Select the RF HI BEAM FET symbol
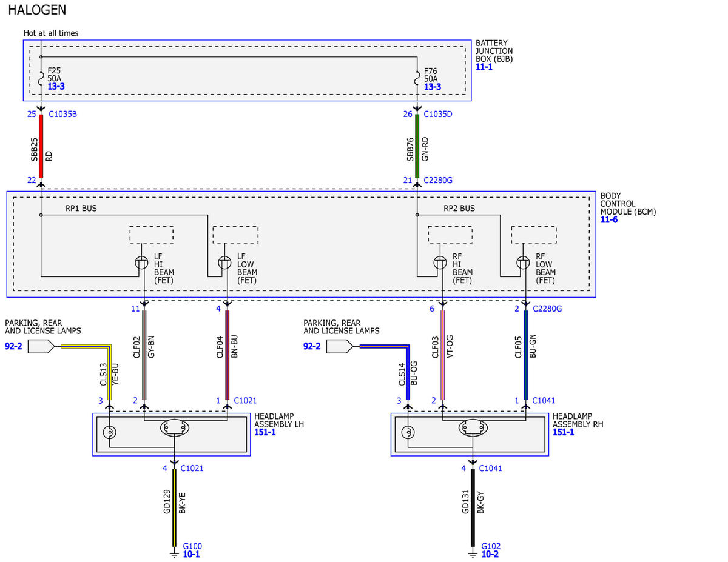This screenshot has width=728, height=562. tap(441, 263)
